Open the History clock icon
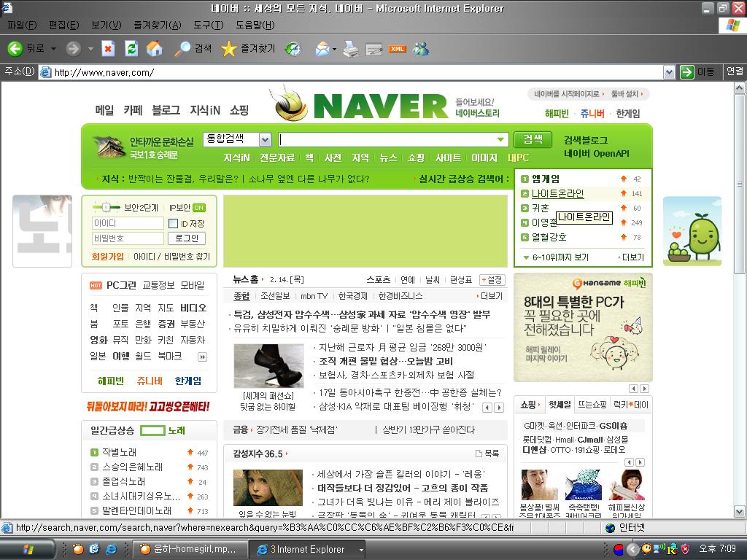Screen dimensions: 747x560 (x=293, y=48)
